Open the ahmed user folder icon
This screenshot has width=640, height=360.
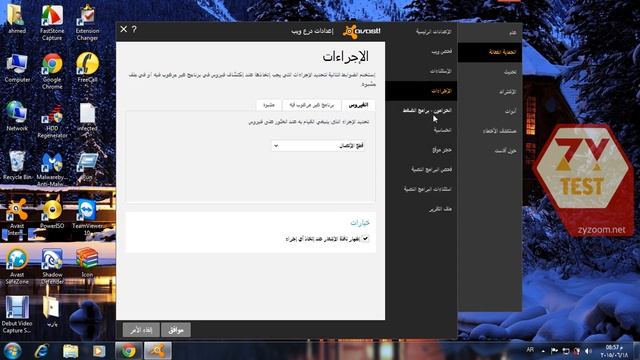(16, 18)
